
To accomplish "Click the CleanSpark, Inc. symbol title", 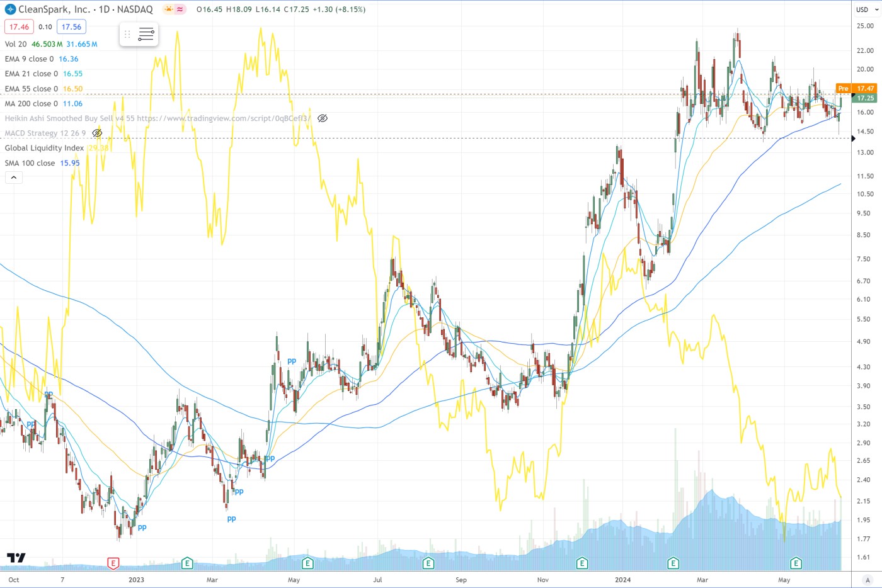I will [x=55, y=9].
